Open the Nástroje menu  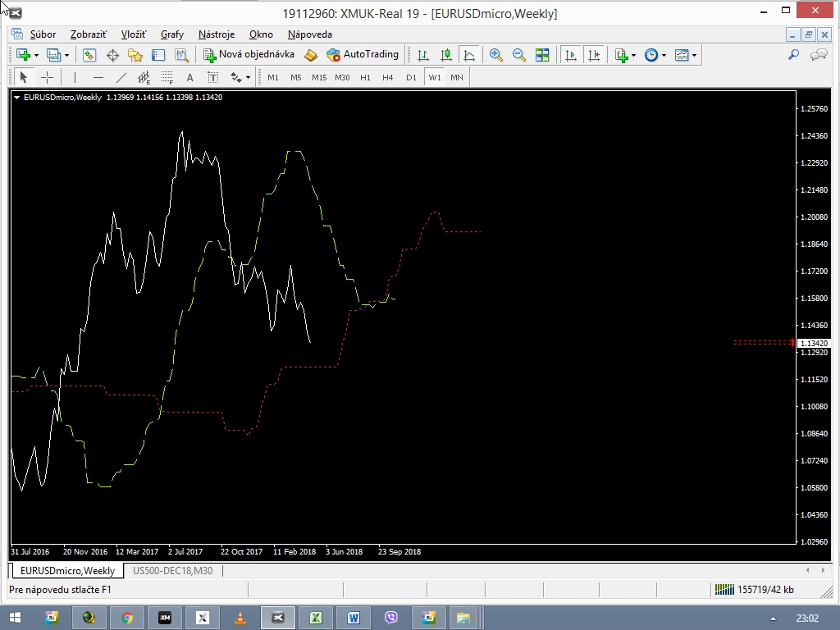coord(217,34)
